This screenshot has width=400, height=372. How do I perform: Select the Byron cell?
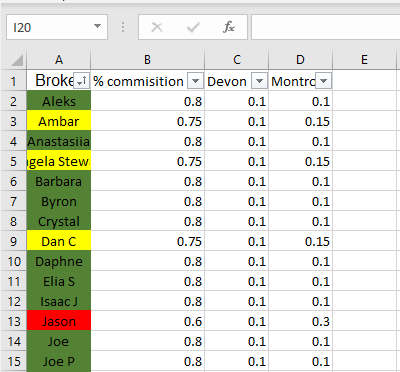(x=59, y=201)
